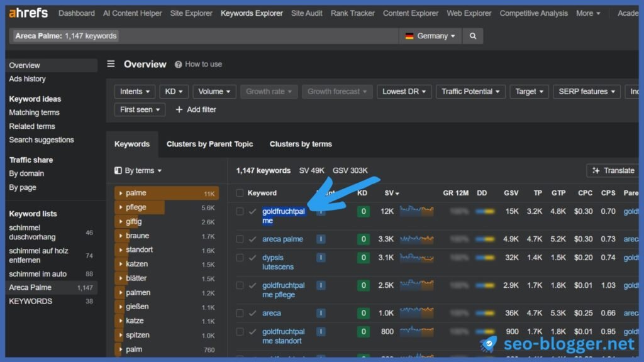Click intent badge in goldfruchtpalme pflege row
The height and width of the screenshot is (362, 644).
(321, 285)
